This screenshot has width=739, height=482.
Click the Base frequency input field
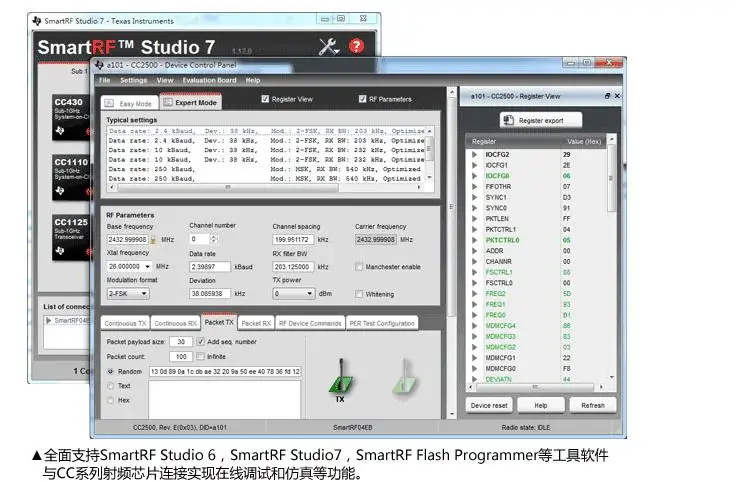[x=128, y=239]
